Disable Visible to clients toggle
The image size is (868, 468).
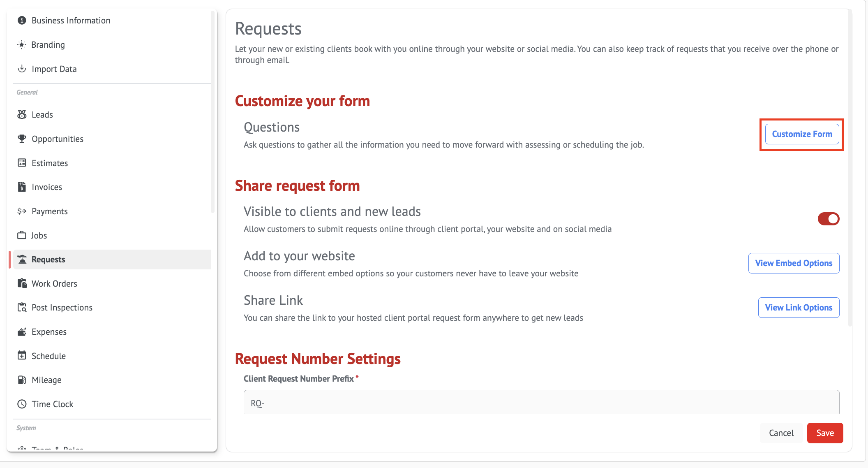coord(828,219)
